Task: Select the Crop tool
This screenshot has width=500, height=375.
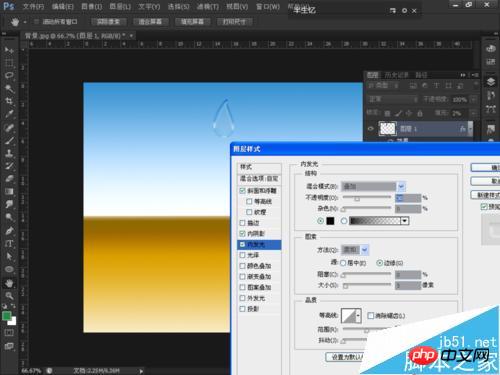Action: [x=9, y=101]
